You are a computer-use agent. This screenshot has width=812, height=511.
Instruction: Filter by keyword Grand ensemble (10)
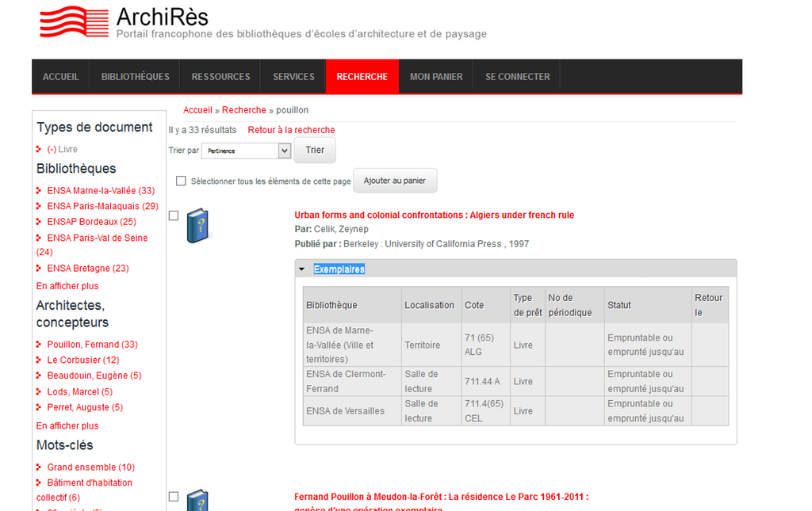pos(90,467)
